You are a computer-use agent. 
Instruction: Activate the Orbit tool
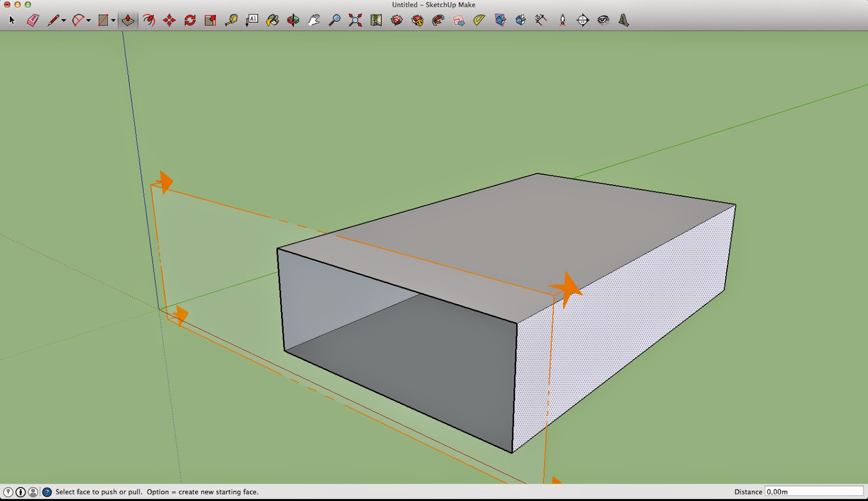(293, 21)
